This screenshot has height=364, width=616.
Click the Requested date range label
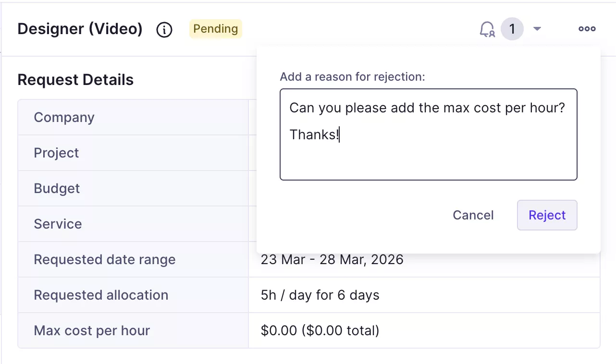(x=104, y=260)
